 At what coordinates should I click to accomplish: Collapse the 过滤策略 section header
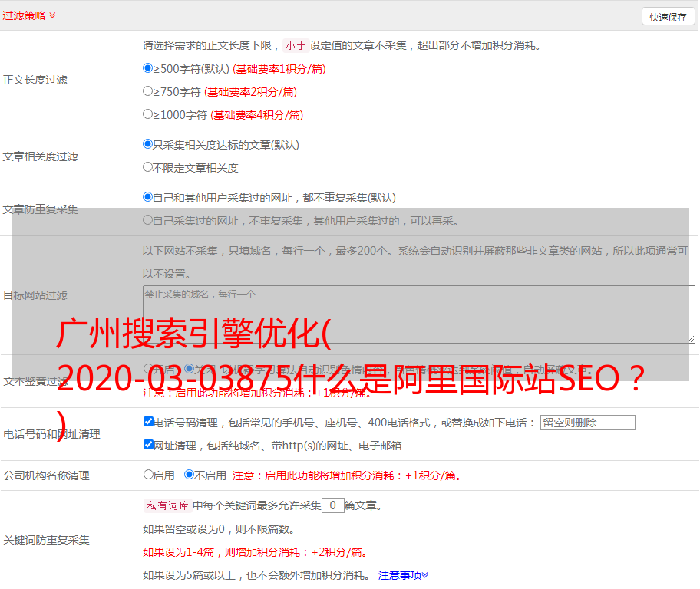(29, 15)
